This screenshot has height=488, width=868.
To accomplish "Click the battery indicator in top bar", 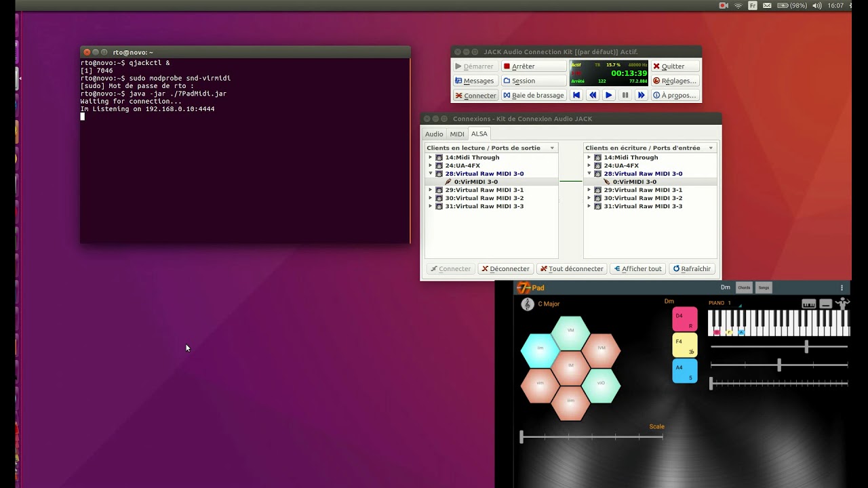I will 791,5.
